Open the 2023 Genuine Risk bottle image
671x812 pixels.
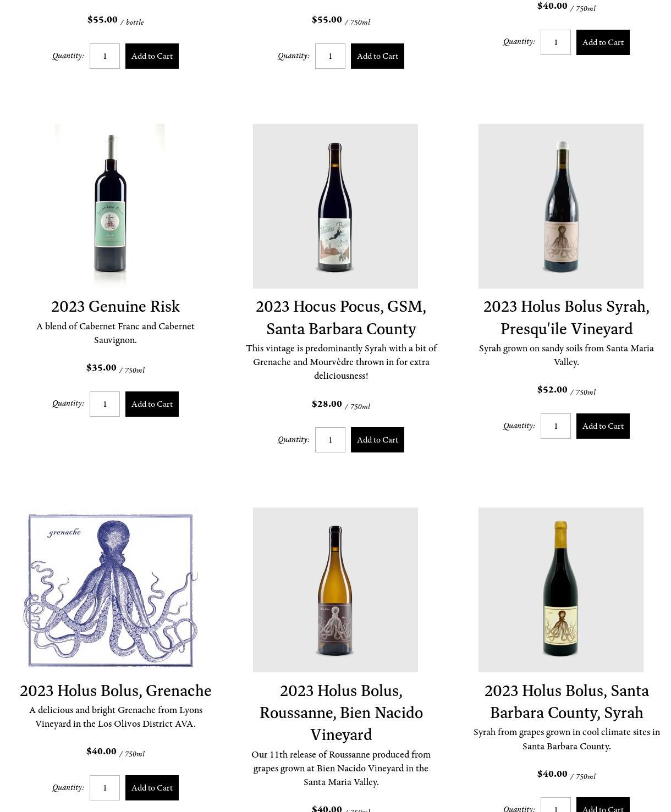[109, 206]
